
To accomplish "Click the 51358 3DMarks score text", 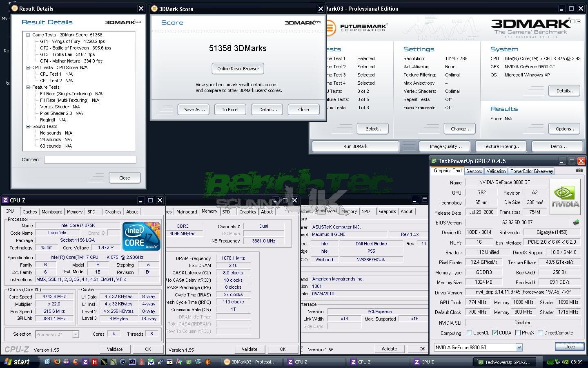I will [238, 48].
